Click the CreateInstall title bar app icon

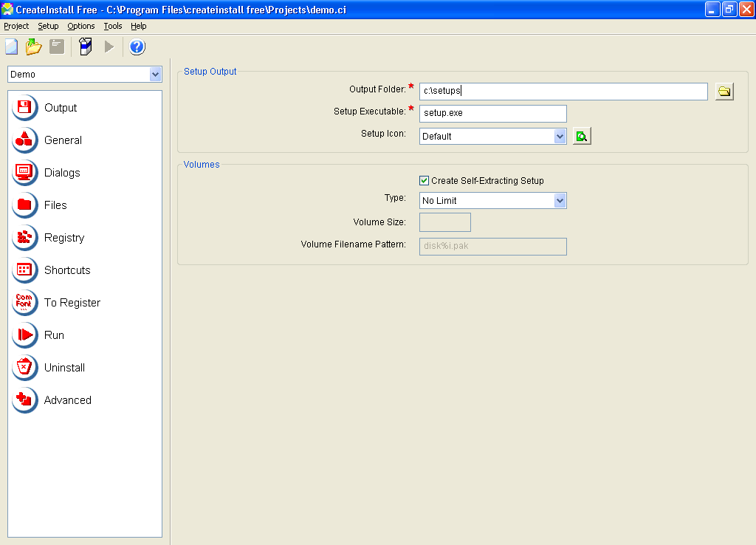(x=7, y=9)
